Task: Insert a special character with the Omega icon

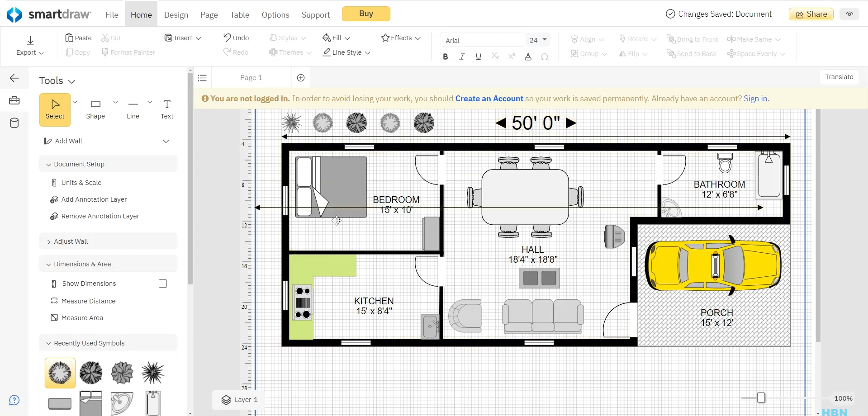Action: pyautogui.click(x=545, y=57)
